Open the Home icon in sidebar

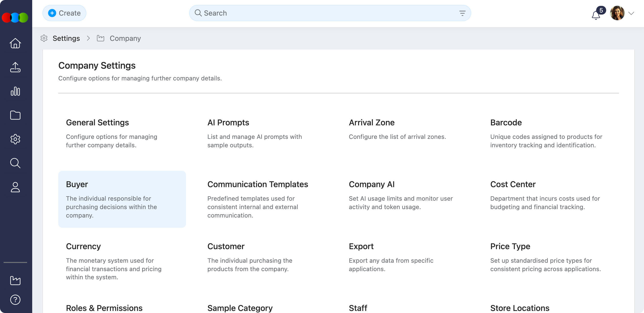pos(15,43)
